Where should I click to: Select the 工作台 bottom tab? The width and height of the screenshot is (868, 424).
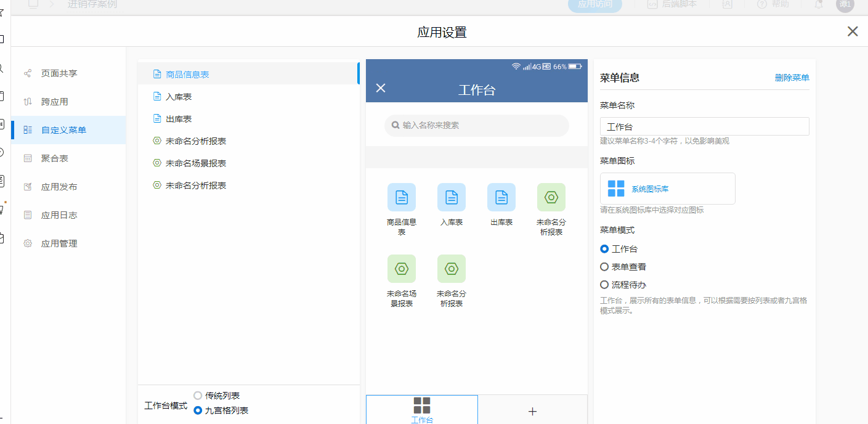tap(422, 410)
